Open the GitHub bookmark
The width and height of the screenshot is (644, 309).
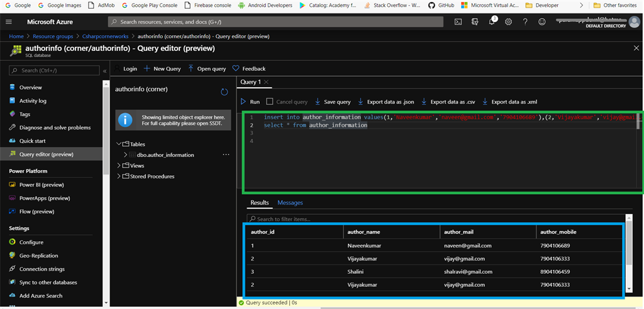[x=441, y=5]
